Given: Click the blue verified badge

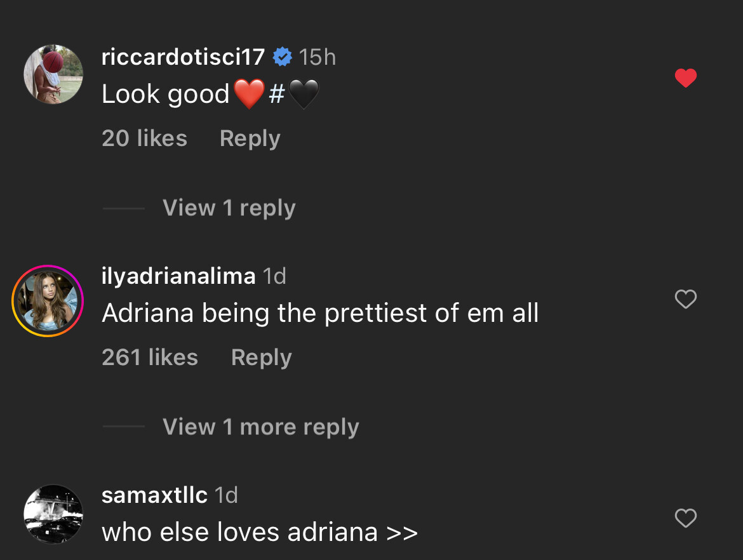Looking at the screenshot, I should tap(282, 58).
